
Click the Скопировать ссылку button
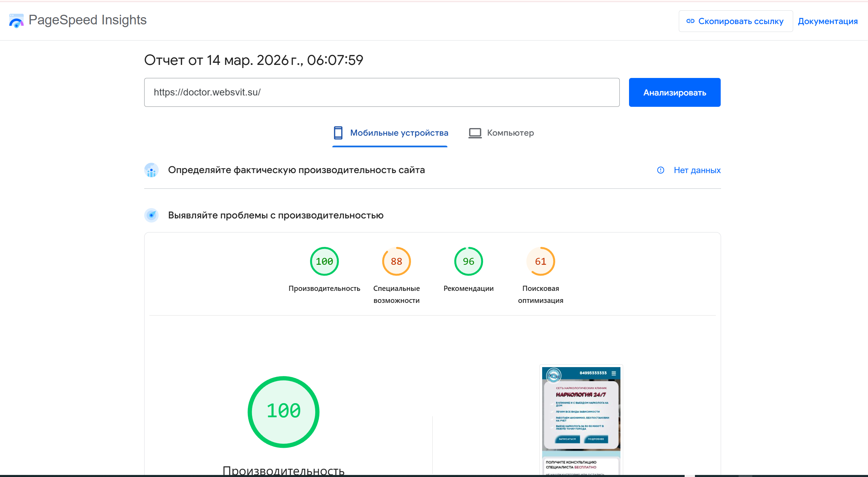735,21
